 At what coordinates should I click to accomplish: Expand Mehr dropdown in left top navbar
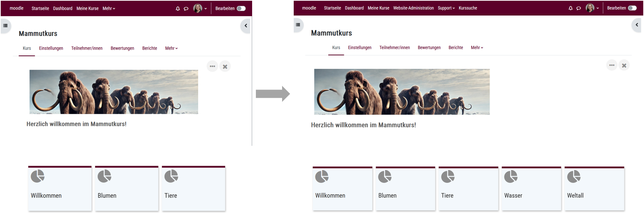pos(109,9)
